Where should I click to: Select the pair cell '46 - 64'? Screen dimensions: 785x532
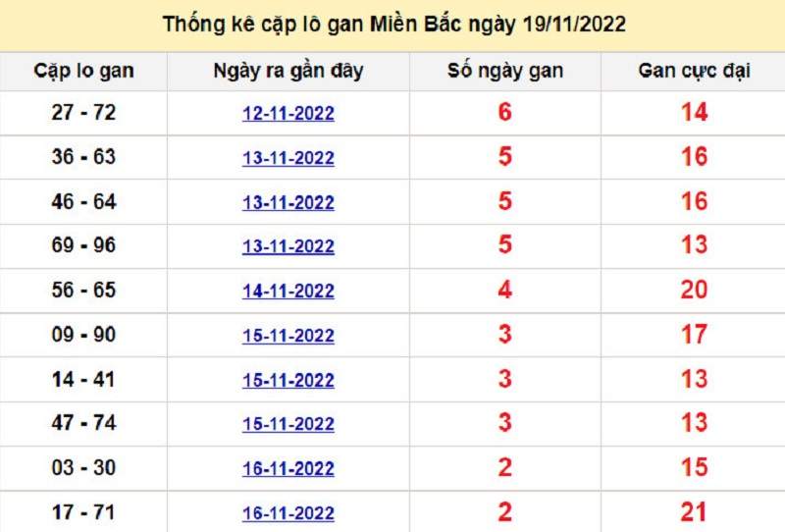point(83,201)
